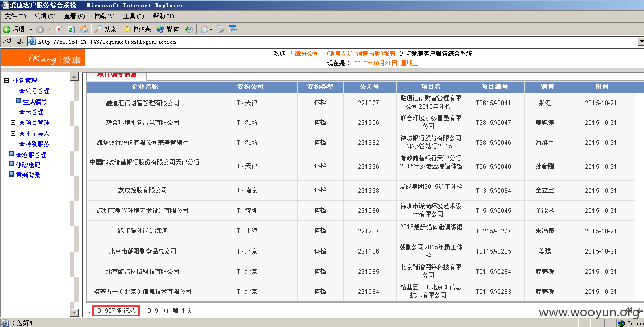Image resolution: width=644 pixels, height=327 pixels.
Task: Click 跑步猫体能训练馆 company cell
Action: [x=145, y=231]
